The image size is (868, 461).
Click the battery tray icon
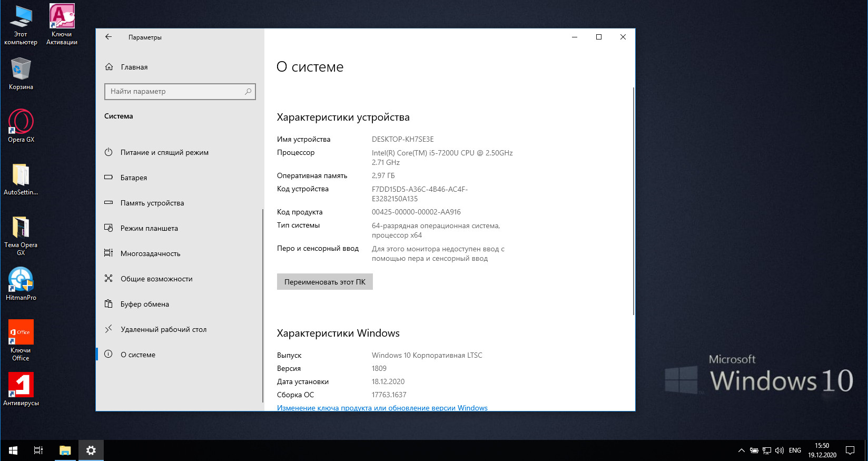pyautogui.click(x=754, y=450)
